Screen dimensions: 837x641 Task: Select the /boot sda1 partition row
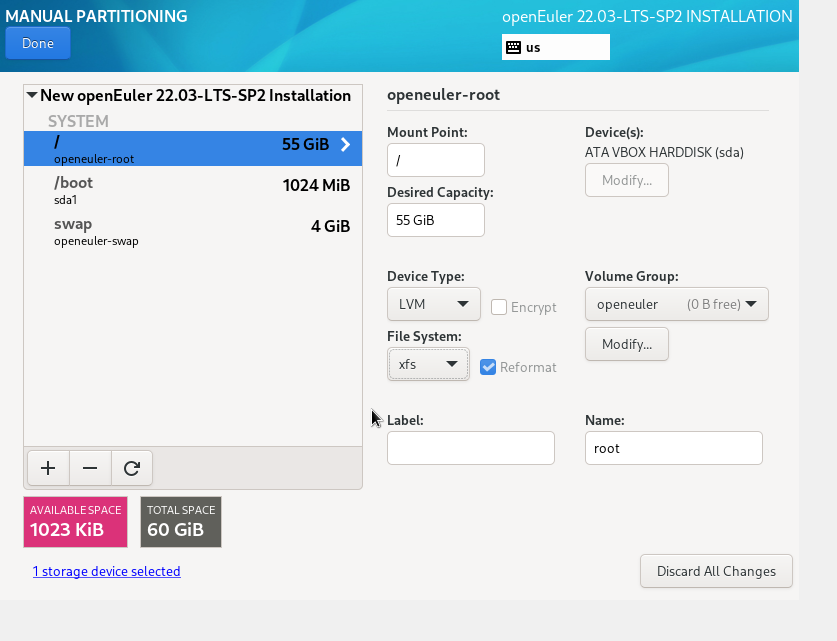pos(193,189)
